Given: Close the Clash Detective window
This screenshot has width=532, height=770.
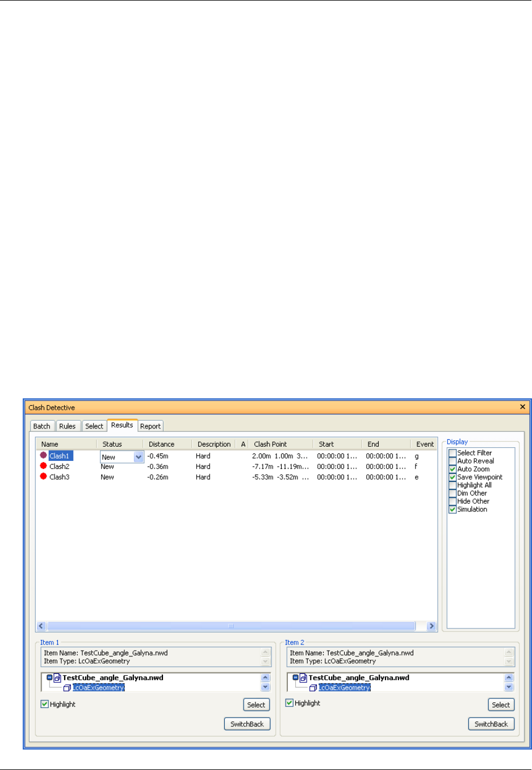Looking at the screenshot, I should coord(522,407).
